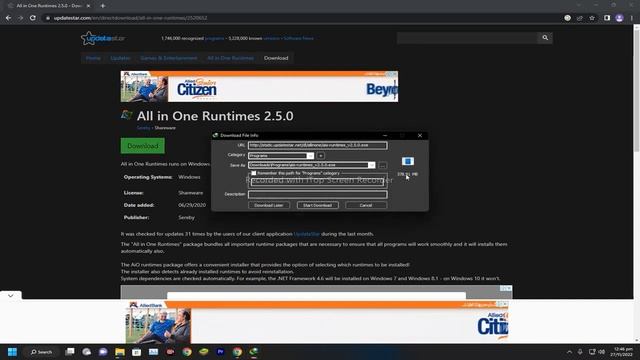Show hidden system tray icons
640x360 pixels.
click(569, 352)
